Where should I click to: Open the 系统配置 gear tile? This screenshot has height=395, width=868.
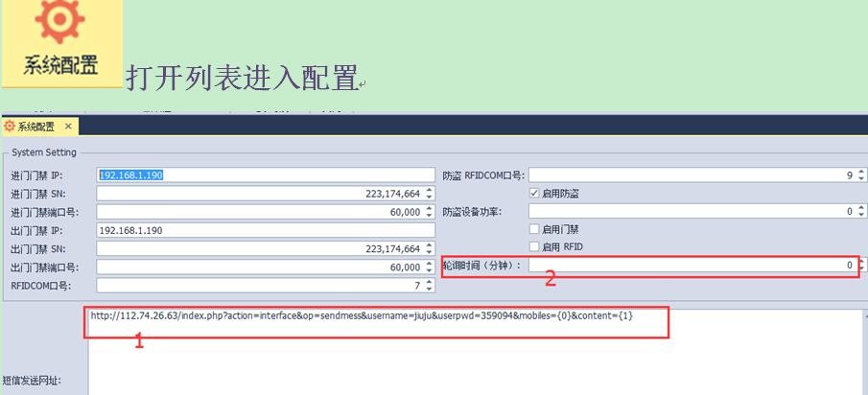pyautogui.click(x=60, y=43)
